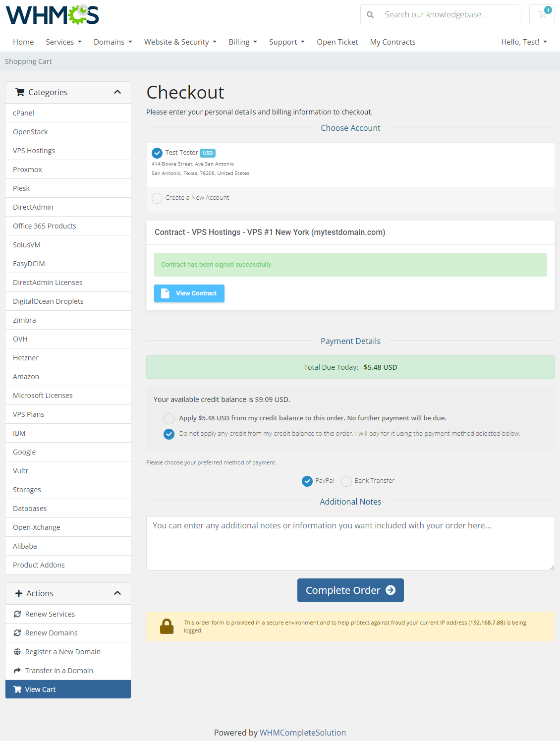Click the document icon on View Contract button
Image resolution: width=560 pixels, height=741 pixels.
pos(165,293)
